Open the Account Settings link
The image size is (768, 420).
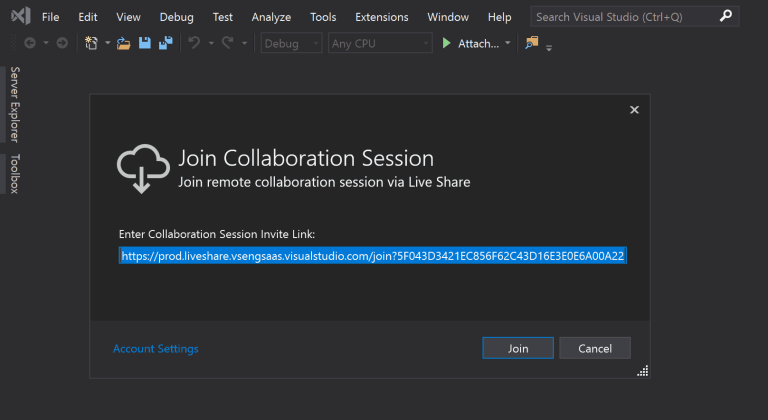pyautogui.click(x=156, y=348)
